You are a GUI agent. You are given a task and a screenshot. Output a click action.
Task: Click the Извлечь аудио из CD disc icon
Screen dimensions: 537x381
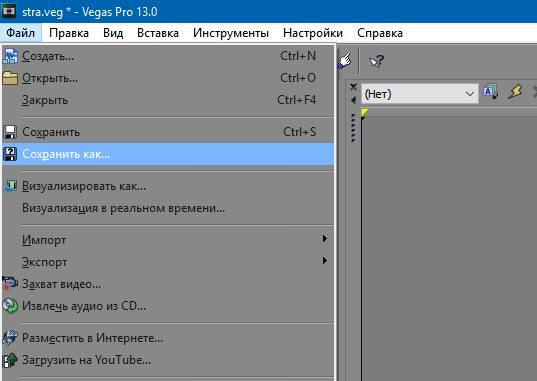point(10,306)
